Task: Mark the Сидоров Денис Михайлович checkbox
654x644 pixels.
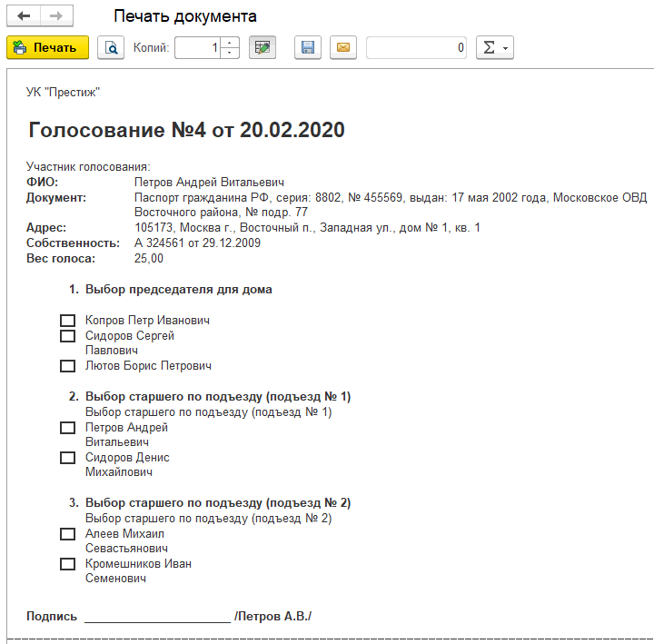Action: (x=67, y=458)
